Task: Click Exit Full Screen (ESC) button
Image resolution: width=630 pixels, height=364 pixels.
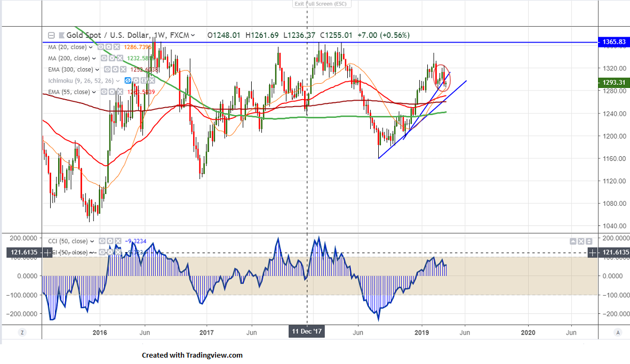Action: point(322,4)
